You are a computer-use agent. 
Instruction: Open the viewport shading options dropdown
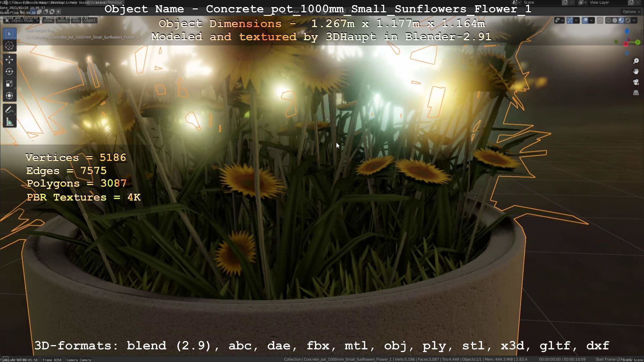634,20
